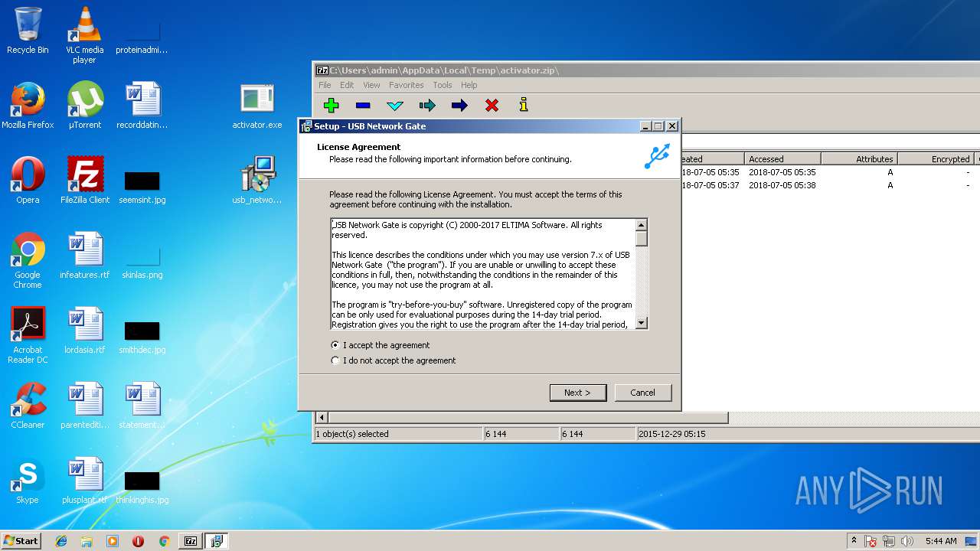Open the View menu in 7-Zip
This screenshot has width=980, height=551.
371,85
